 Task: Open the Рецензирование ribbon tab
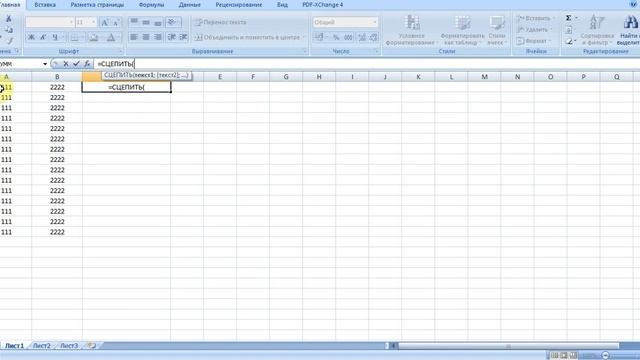[239, 5]
